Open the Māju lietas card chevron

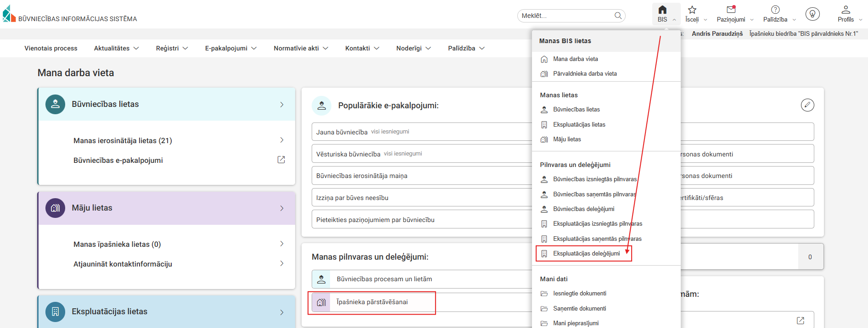pos(282,208)
